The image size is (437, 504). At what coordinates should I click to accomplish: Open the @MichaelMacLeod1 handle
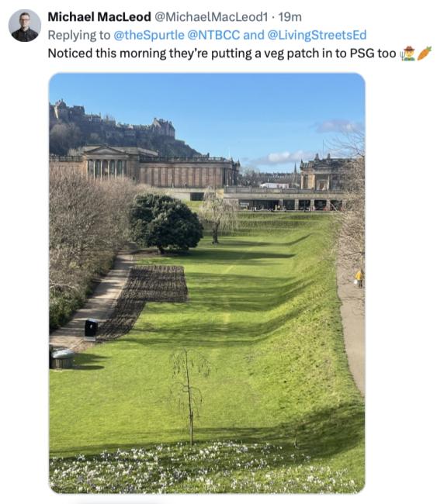coord(211,17)
